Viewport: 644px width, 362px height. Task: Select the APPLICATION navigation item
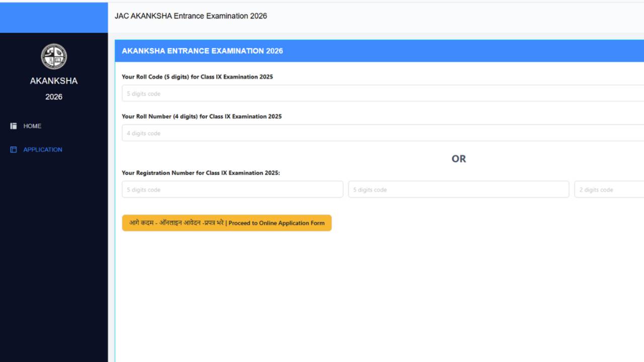(x=43, y=149)
